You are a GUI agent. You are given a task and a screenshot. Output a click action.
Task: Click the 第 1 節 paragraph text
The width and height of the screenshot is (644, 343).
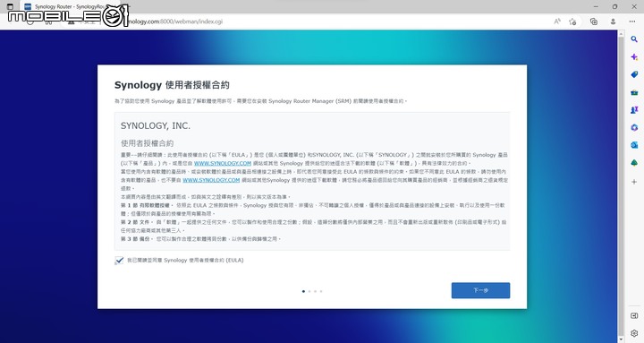(312, 210)
